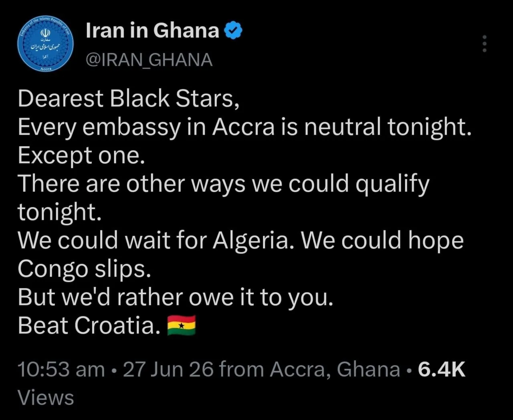Click the "Congo slips." text
The image size is (513, 420).
pos(84,269)
